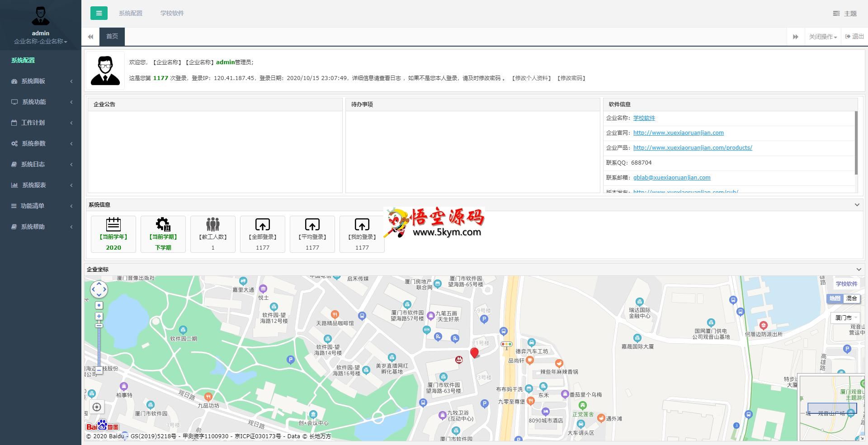Click the 系统面板 dashboard icon
The height and width of the screenshot is (445, 868).
coord(14,81)
